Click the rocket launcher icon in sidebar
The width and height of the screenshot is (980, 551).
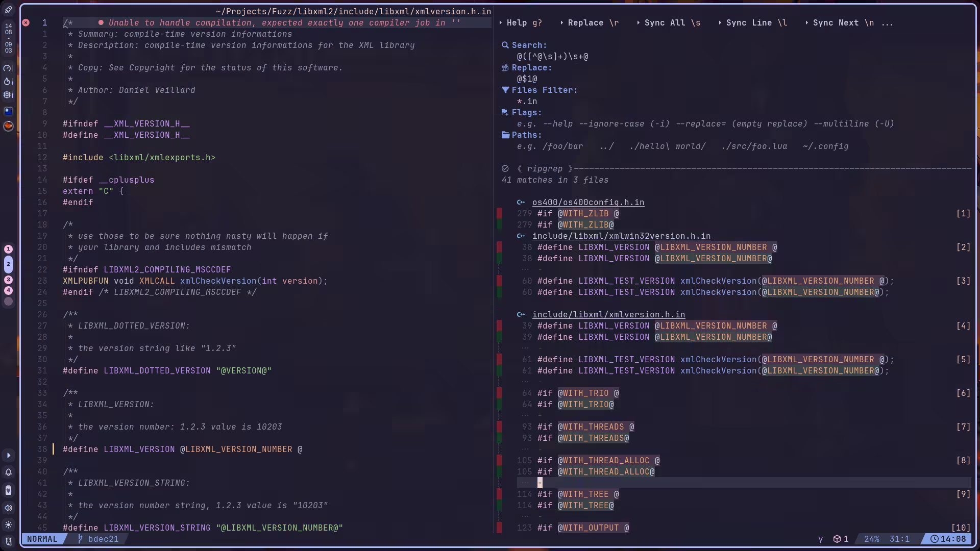(9, 10)
